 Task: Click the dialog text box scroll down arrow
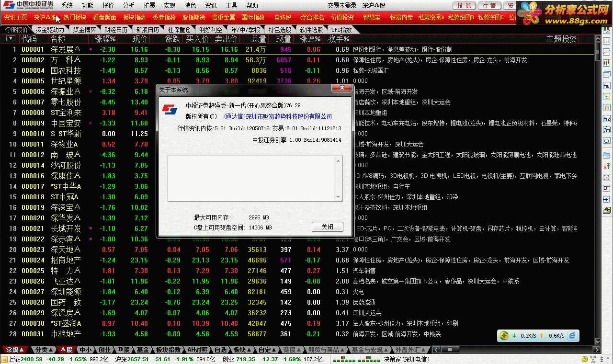[339, 197]
